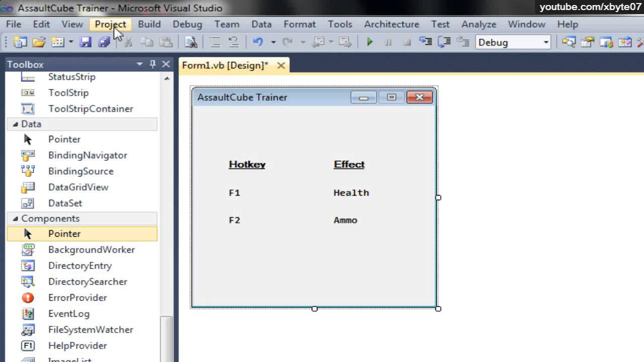
Task: Click the Step Over icon
Action: 444,42
